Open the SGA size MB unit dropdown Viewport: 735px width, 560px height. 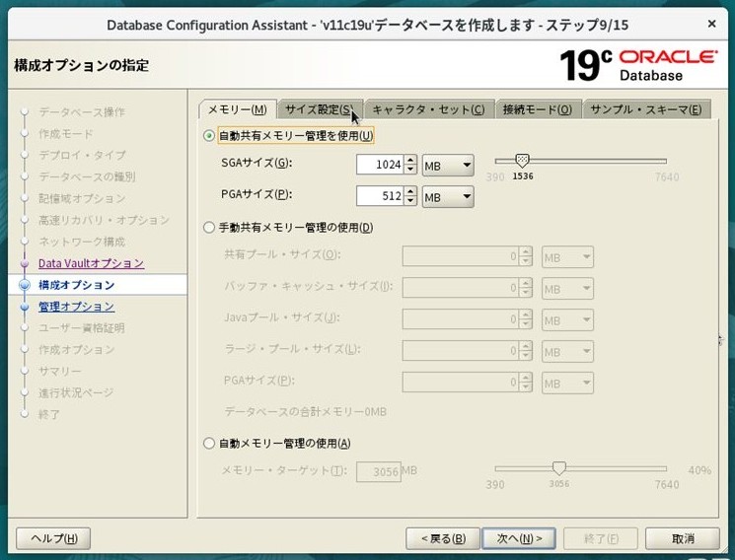(x=448, y=165)
